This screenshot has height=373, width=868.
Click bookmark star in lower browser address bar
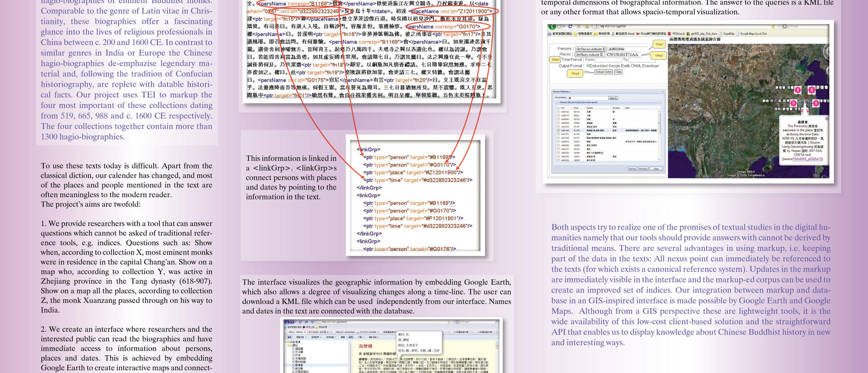[x=449, y=322]
